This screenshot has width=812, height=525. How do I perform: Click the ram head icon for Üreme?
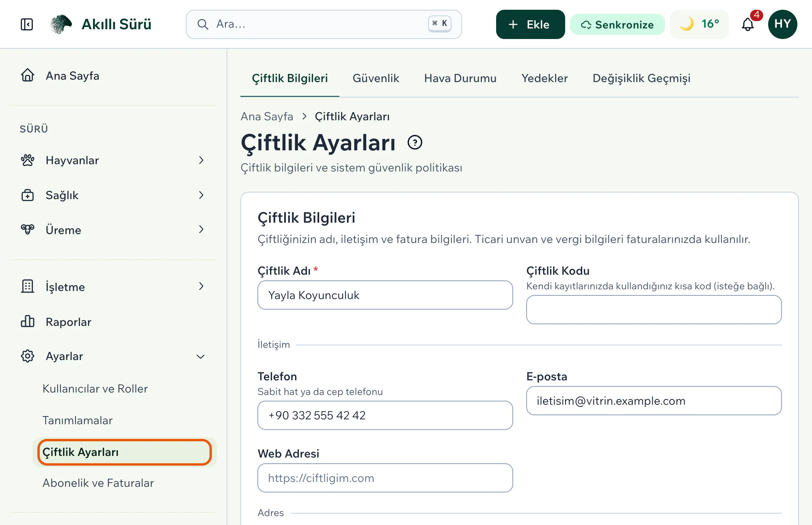tap(28, 230)
